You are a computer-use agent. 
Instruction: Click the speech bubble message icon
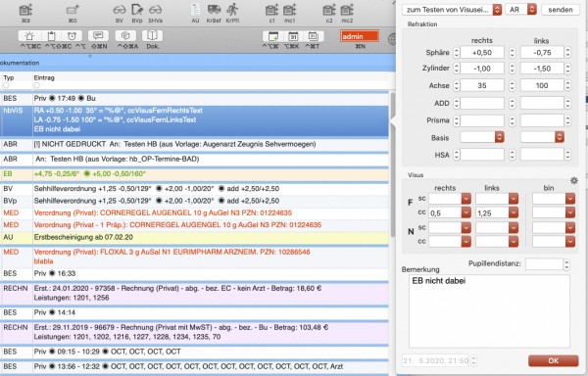pyautogui.click(x=98, y=36)
